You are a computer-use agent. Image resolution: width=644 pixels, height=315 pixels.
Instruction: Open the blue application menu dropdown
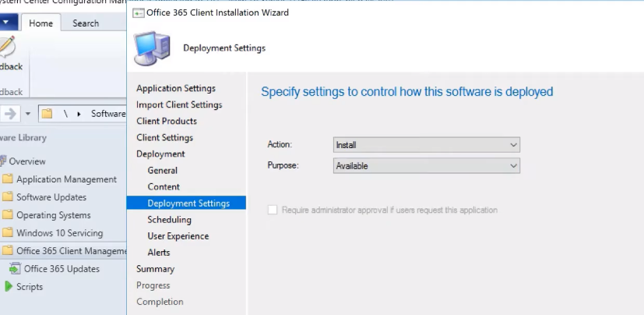pos(9,23)
